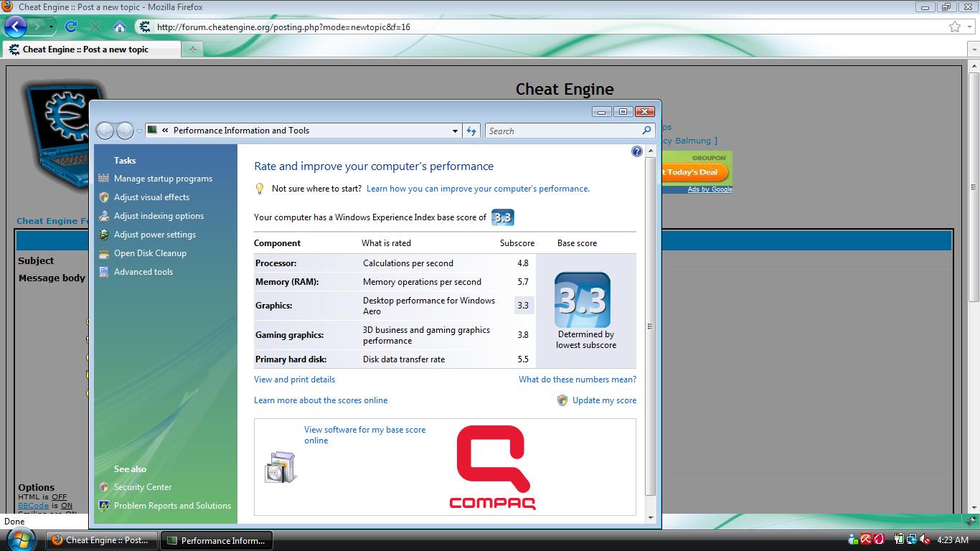Click the Firefox site identity icon in URL bar
The width and height of the screenshot is (980, 551).
coord(145,27)
